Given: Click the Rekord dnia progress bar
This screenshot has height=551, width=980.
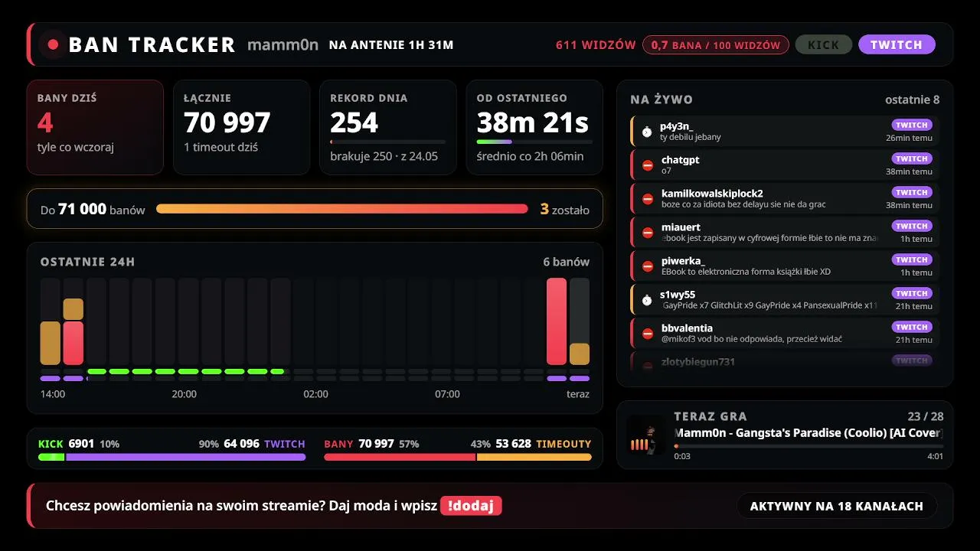Looking at the screenshot, I should click(x=387, y=142).
